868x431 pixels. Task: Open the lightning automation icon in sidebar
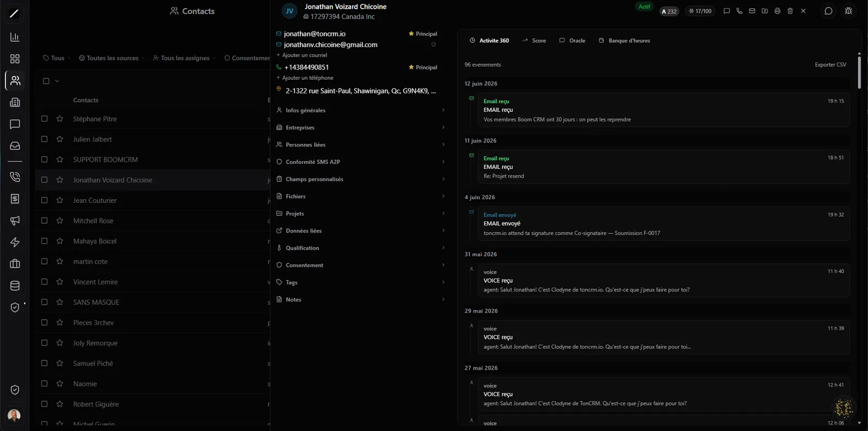point(15,242)
